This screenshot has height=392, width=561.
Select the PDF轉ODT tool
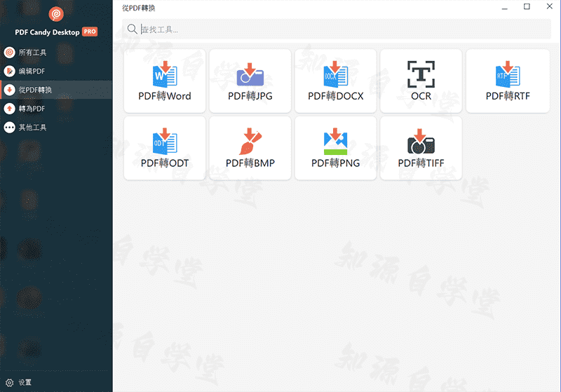pos(165,148)
